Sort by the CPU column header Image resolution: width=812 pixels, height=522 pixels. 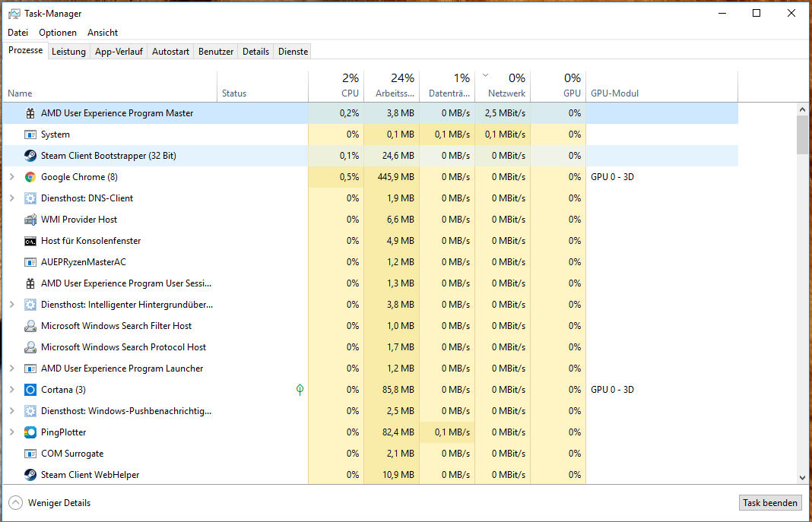[336, 87]
